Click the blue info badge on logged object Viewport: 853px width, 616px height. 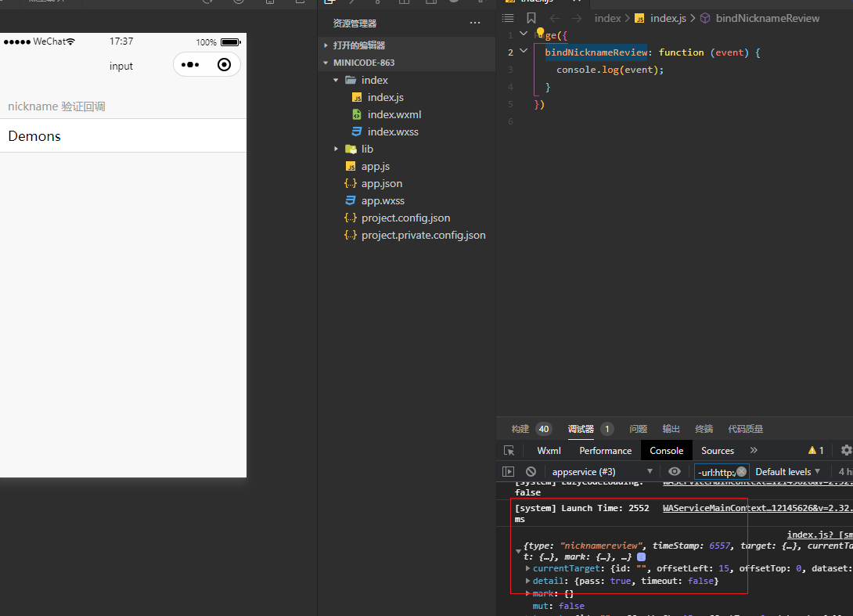(x=642, y=557)
